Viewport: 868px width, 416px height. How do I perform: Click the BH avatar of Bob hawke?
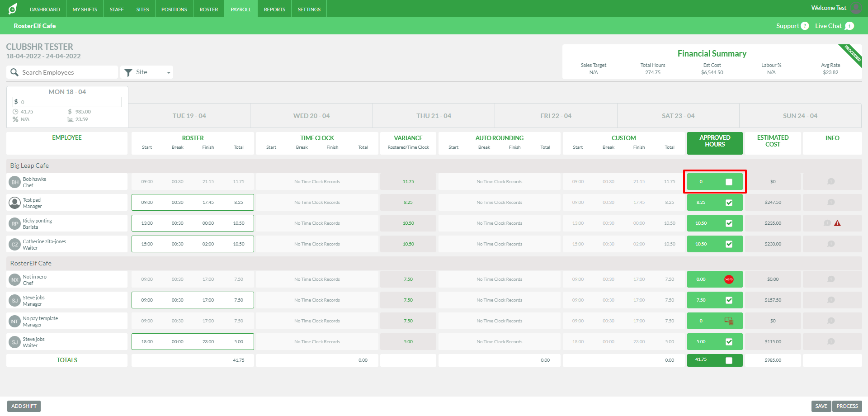(x=15, y=182)
